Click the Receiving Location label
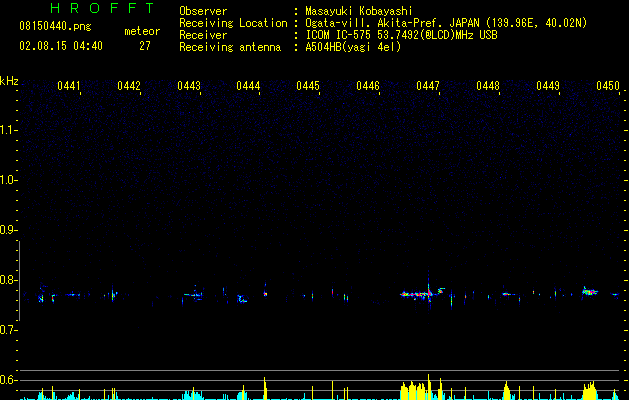The image size is (629, 400). pos(233,23)
